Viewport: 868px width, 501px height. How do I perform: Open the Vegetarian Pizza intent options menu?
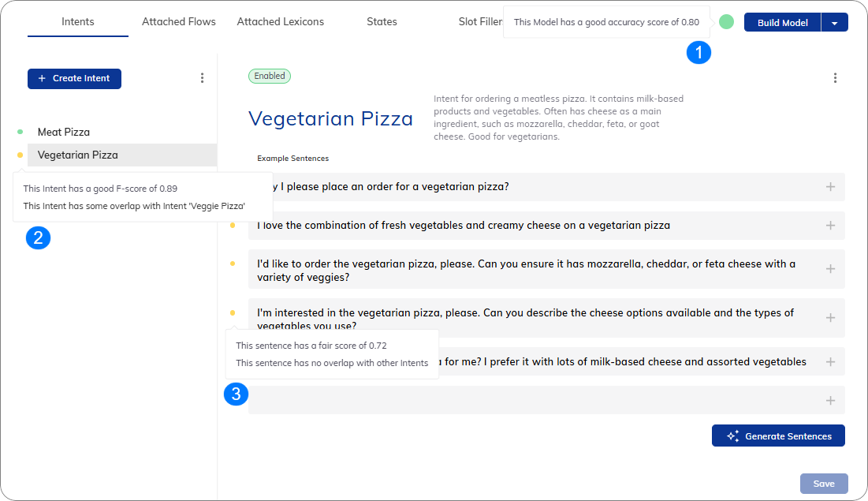[835, 78]
